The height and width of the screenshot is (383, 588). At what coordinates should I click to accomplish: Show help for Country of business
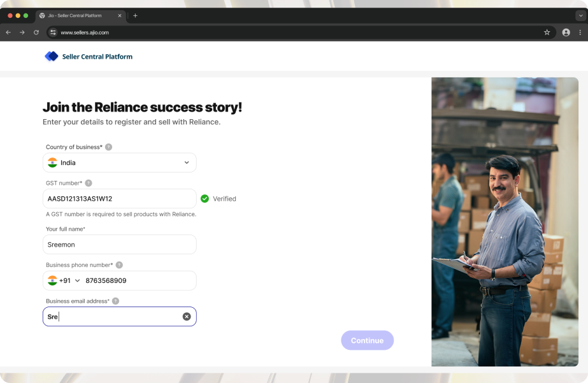tap(108, 147)
